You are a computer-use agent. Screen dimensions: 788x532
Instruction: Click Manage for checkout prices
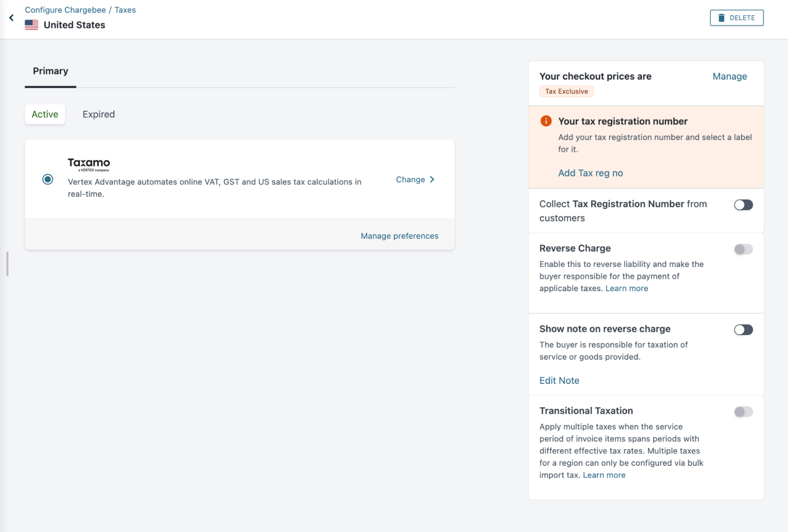729,76
